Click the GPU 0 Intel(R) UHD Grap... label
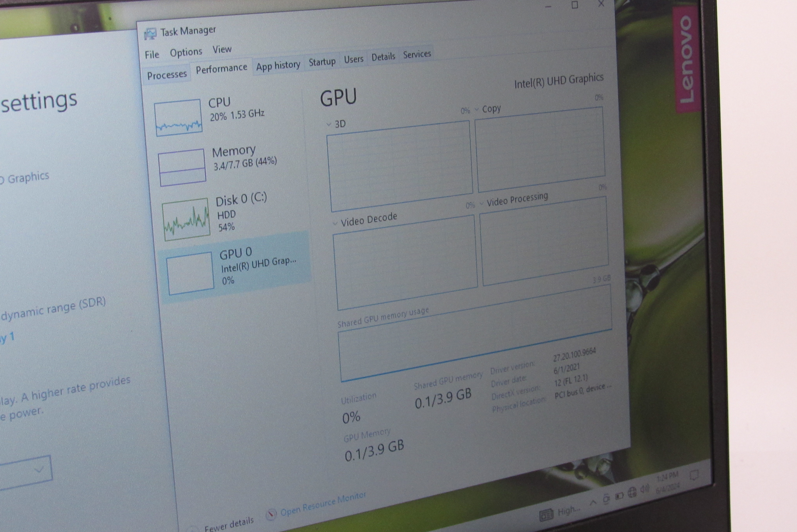797x532 pixels. [258, 266]
